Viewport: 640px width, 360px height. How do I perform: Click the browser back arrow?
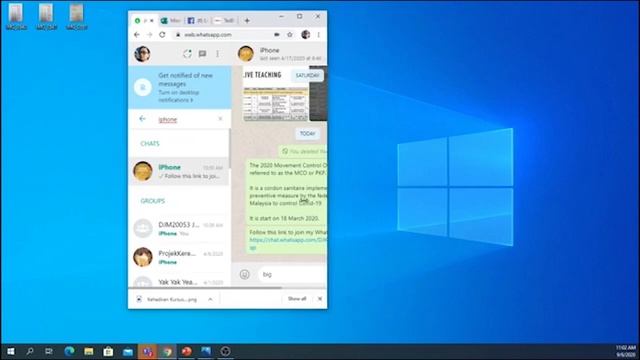point(137,35)
